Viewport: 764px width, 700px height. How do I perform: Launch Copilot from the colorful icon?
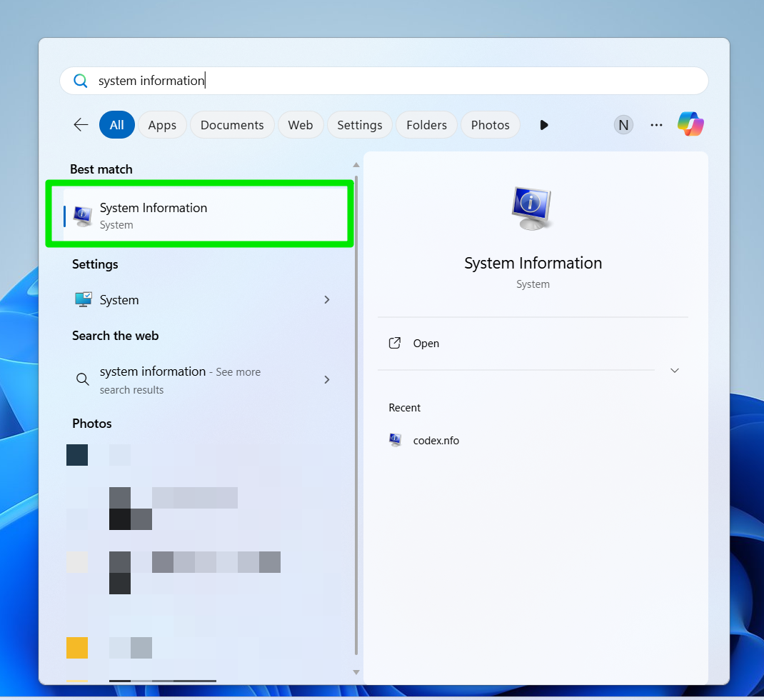[x=690, y=124]
